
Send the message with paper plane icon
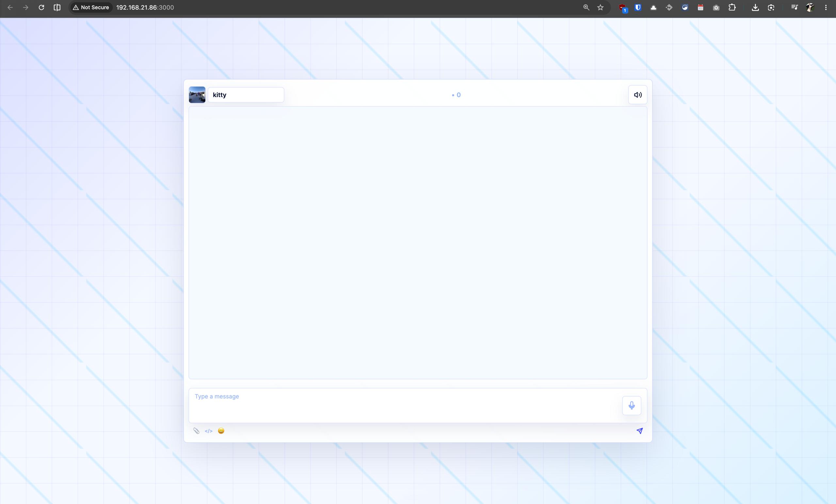639,431
